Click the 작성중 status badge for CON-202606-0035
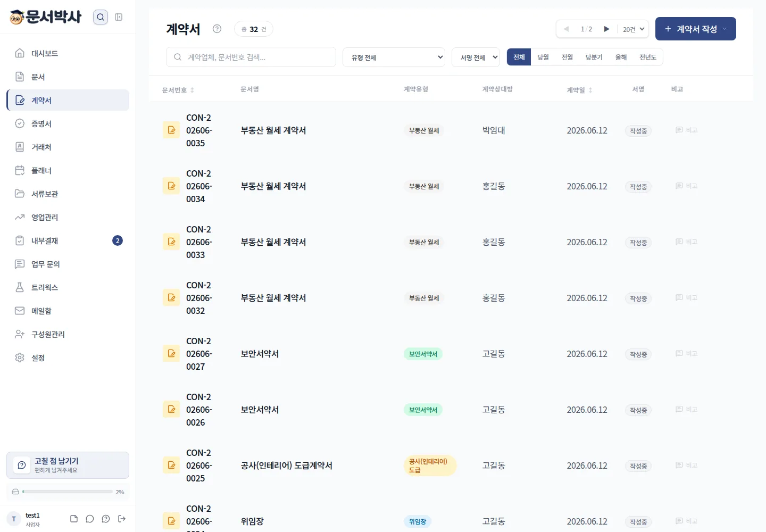The image size is (766, 532). (x=638, y=131)
